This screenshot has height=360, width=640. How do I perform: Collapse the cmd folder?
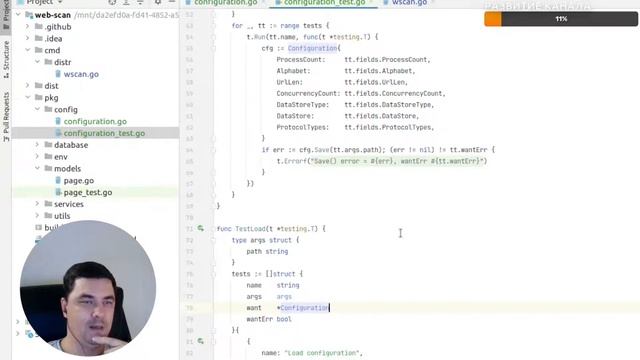(x=27, y=50)
